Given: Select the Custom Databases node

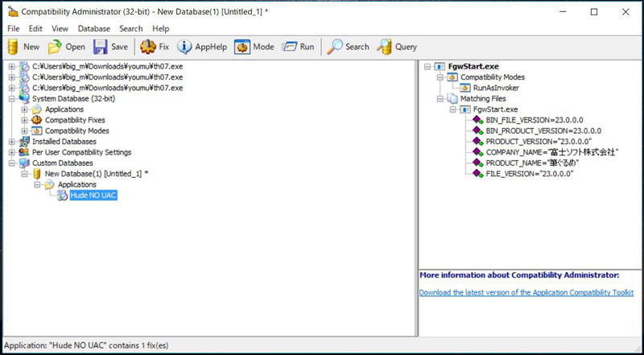Looking at the screenshot, I should point(63,163).
